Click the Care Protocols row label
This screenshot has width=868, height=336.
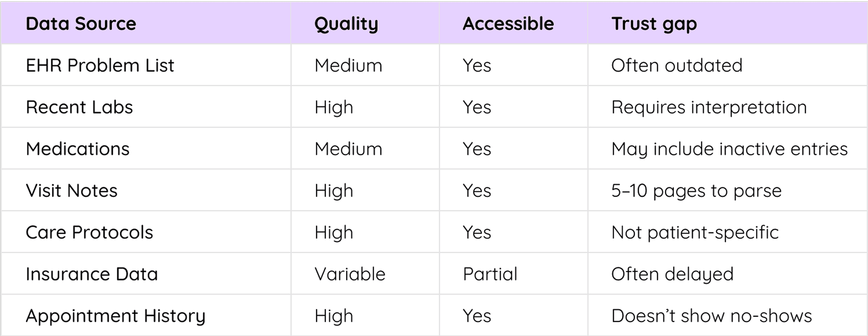click(x=89, y=232)
